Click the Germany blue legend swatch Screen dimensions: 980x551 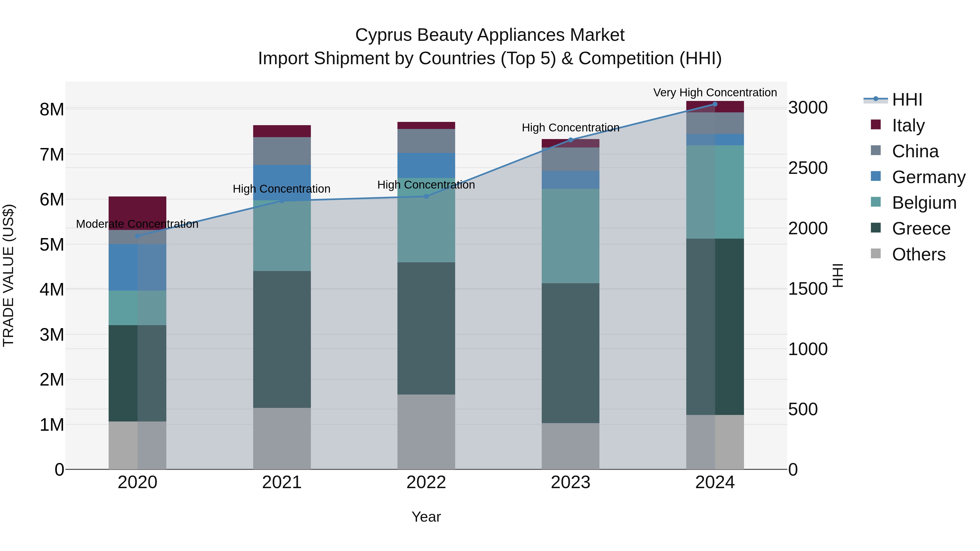(875, 176)
